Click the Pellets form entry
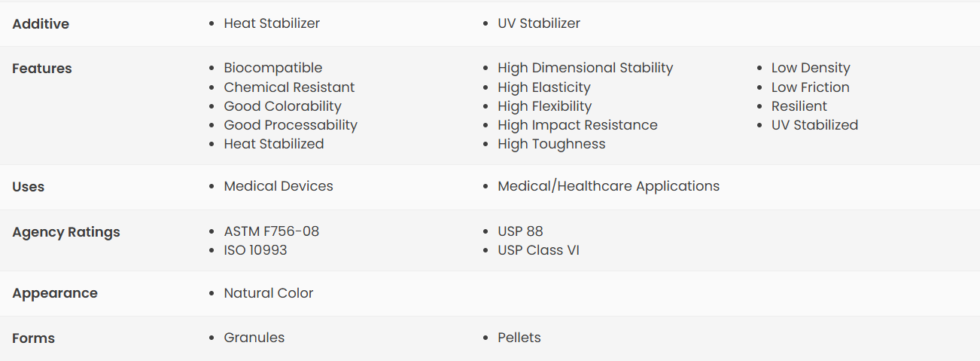 pos(519,338)
